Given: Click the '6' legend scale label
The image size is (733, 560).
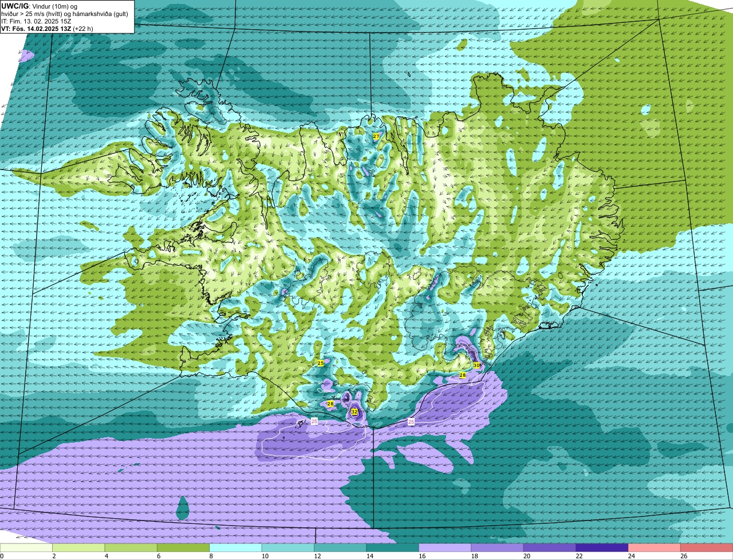Looking at the screenshot, I should 159,556.
